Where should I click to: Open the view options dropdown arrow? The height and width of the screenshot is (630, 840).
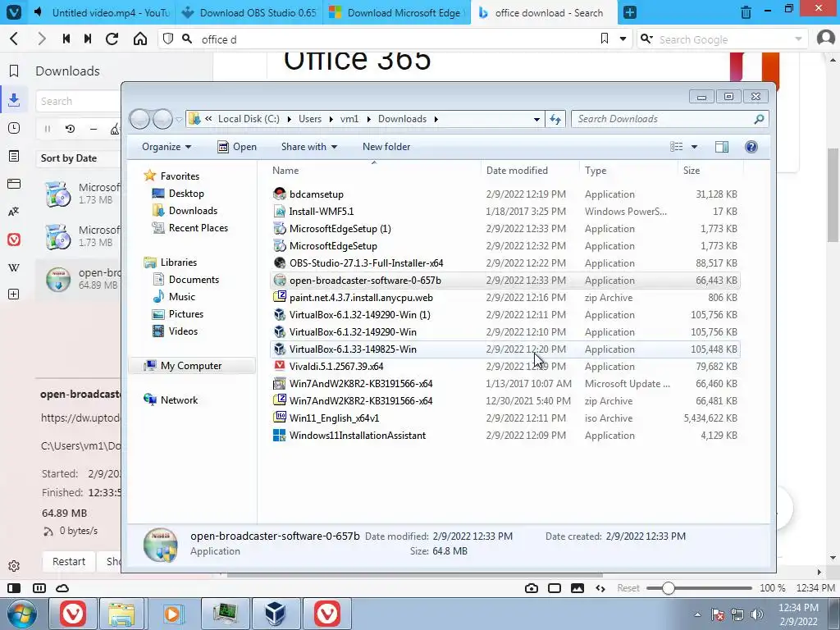click(694, 147)
